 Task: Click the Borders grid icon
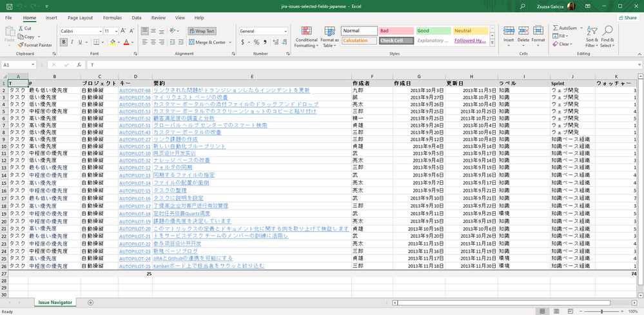(x=96, y=43)
